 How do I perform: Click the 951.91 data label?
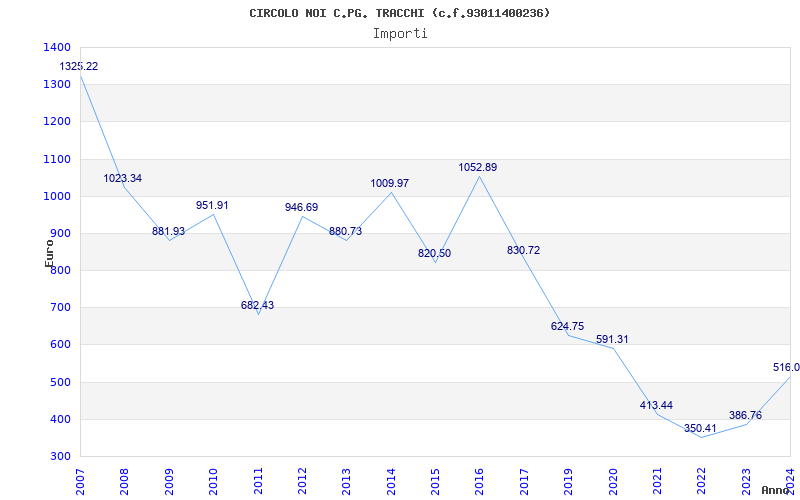212,205
